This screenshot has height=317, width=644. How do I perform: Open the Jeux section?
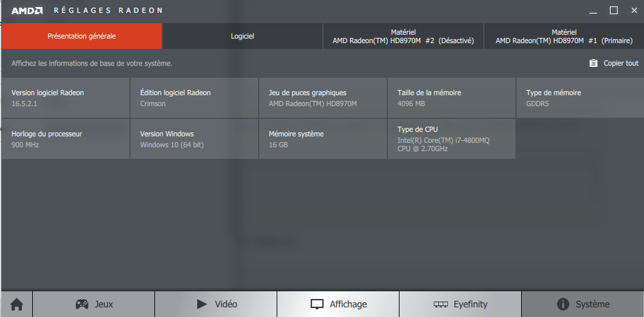point(94,304)
